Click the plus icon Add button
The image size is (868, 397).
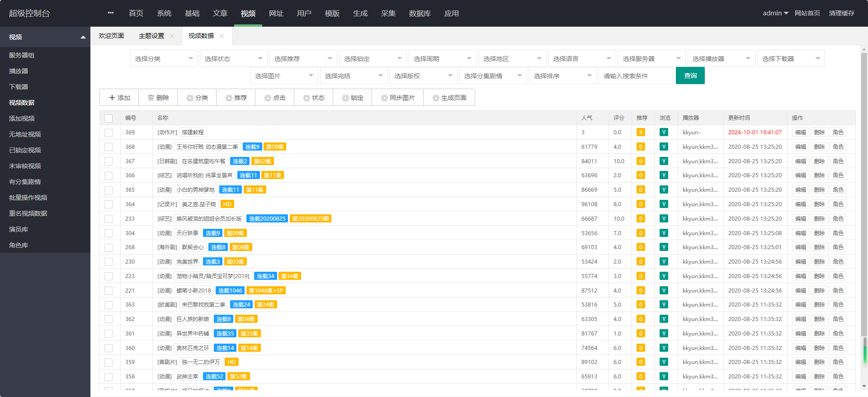(x=119, y=98)
